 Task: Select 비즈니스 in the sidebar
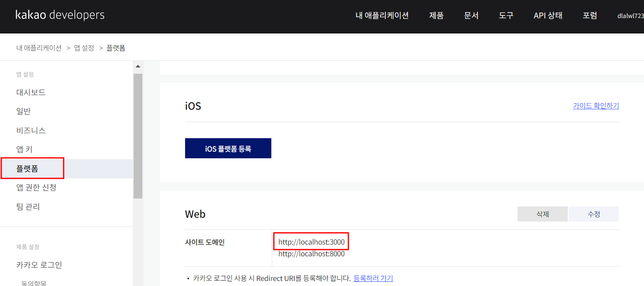(31, 130)
